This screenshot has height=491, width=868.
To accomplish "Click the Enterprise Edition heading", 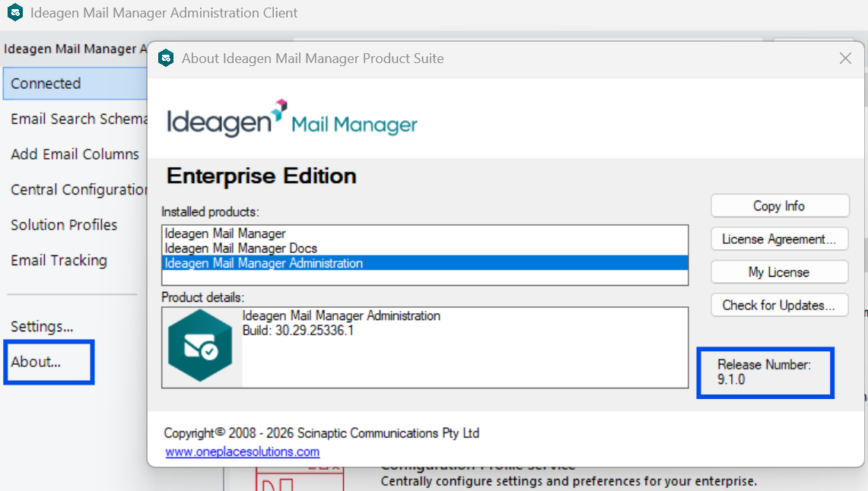I will click(x=261, y=176).
